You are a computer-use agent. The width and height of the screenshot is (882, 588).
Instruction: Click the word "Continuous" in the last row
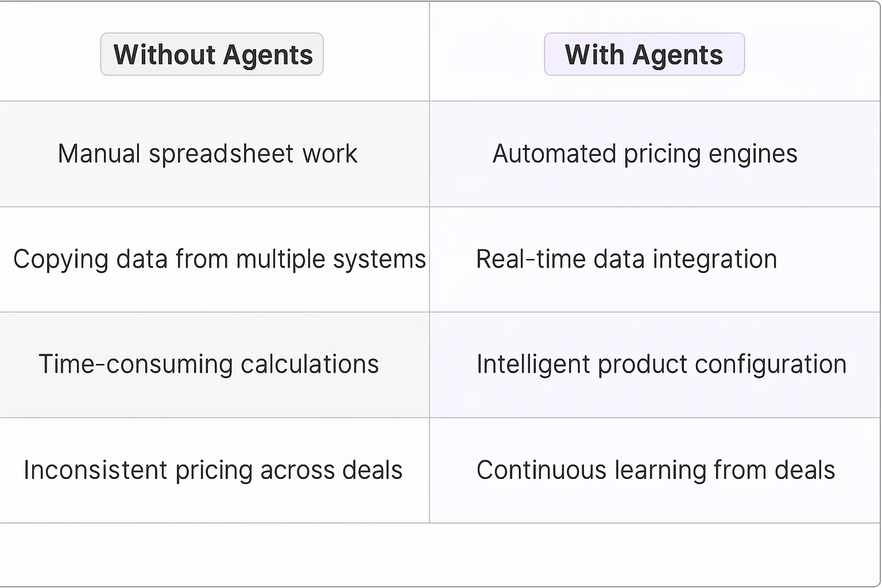pos(541,470)
